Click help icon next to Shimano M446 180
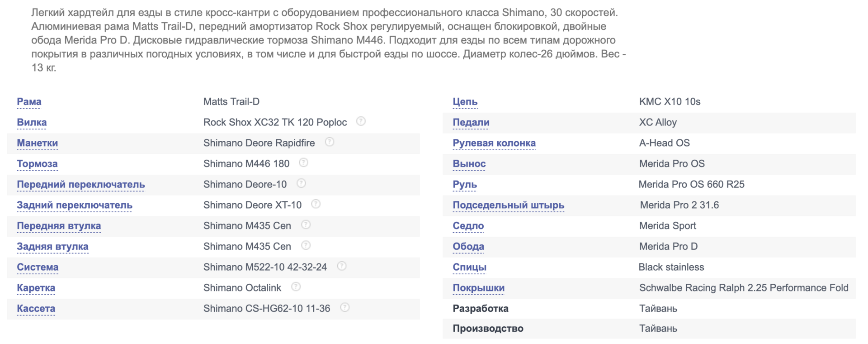Image resolution: width=868 pixels, height=344 pixels. click(304, 162)
